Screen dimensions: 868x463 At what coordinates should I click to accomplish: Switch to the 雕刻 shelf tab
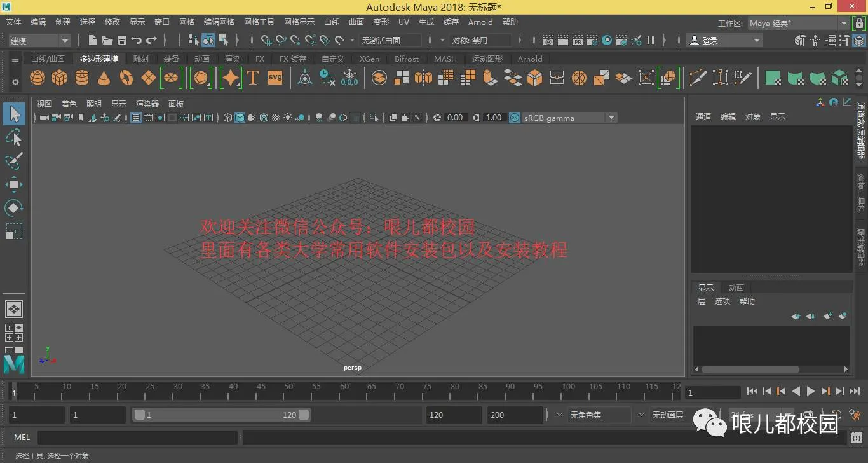click(x=141, y=59)
